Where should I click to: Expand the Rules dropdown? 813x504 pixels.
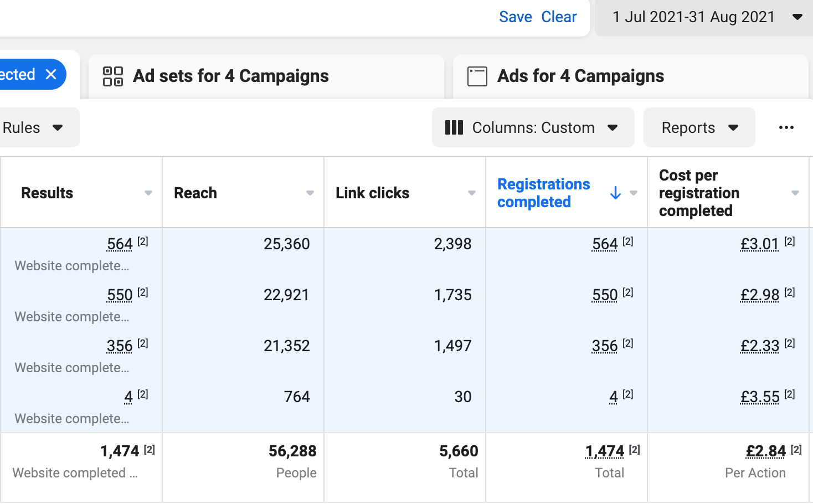(33, 128)
